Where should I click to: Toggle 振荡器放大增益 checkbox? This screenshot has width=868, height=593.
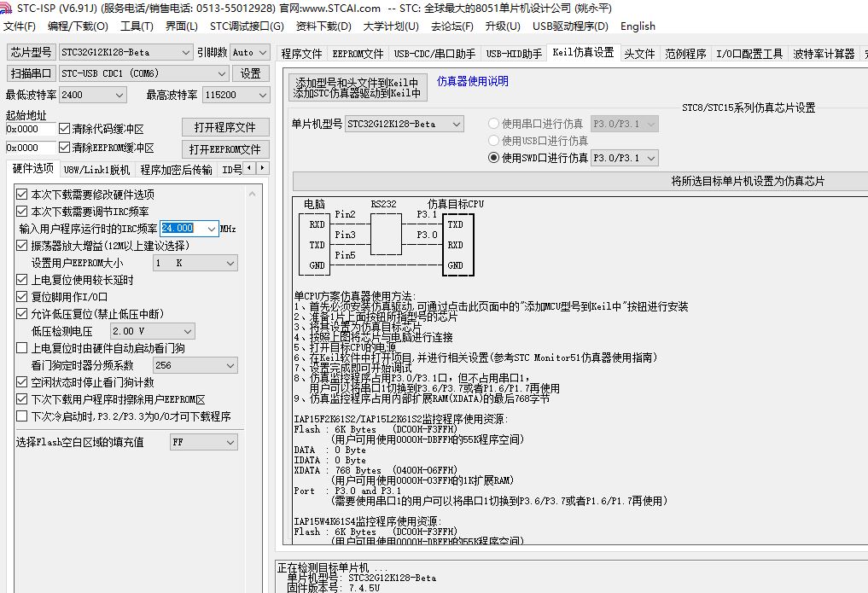[21, 246]
